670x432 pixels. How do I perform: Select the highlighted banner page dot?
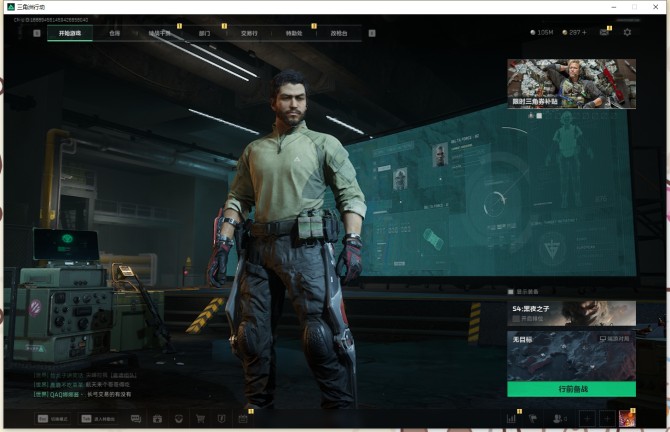tap(539, 116)
